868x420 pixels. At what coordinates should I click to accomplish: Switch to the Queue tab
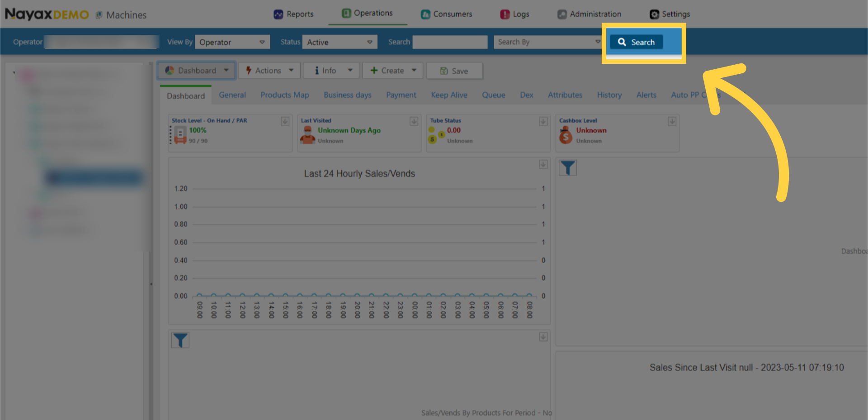click(x=494, y=95)
